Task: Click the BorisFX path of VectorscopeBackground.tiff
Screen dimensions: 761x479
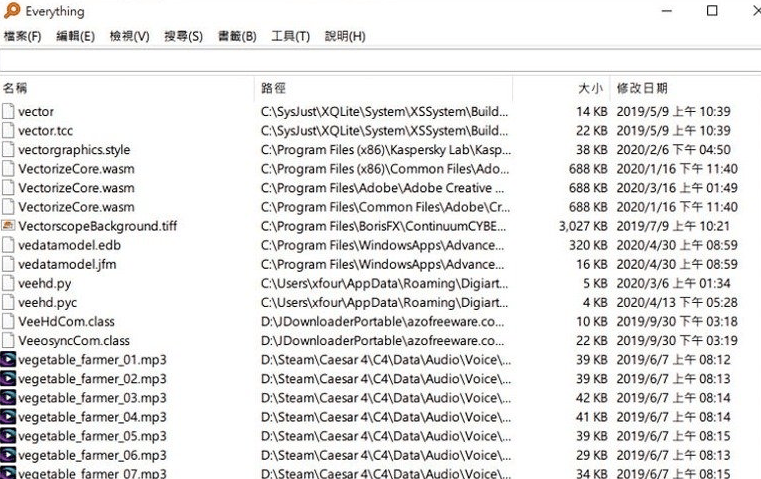Action: point(383,226)
